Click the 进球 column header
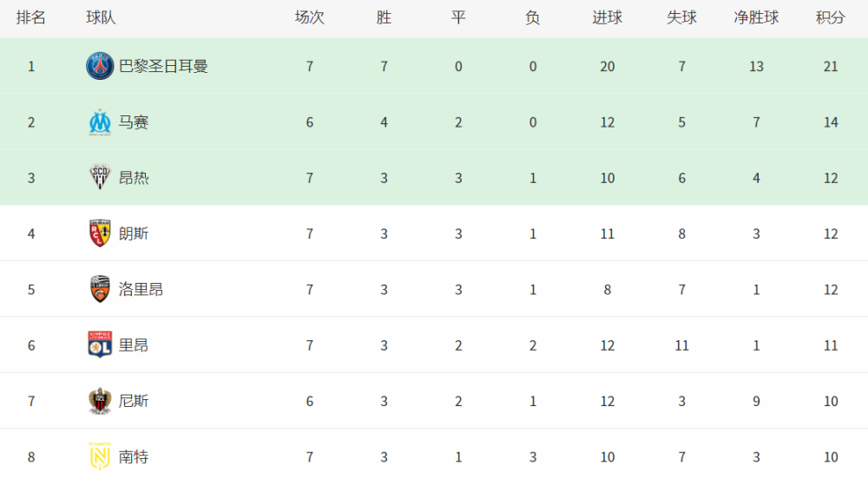 pos(607,18)
